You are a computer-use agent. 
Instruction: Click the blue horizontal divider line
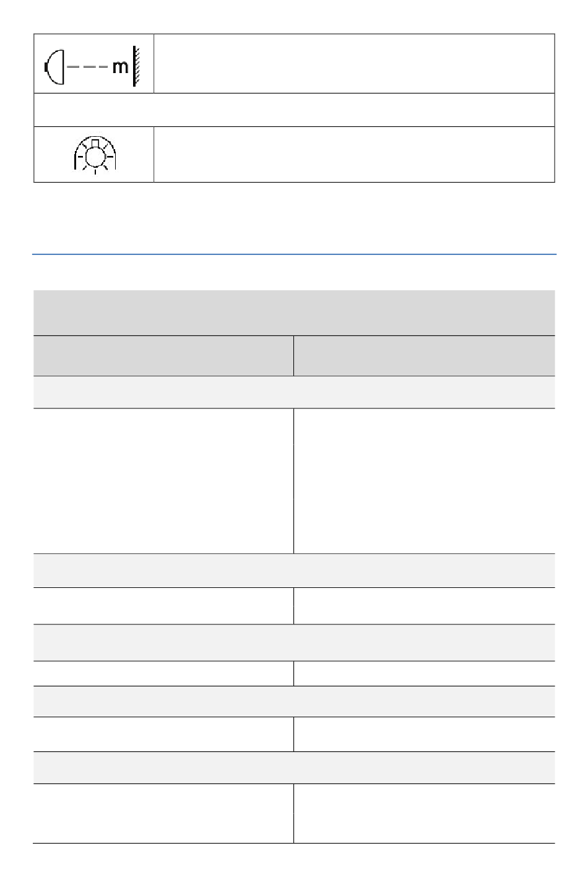coord(294,254)
